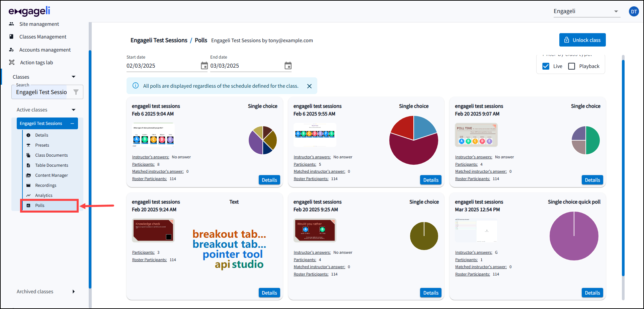Open the Engageli organization dropdown
This screenshot has width=644, height=309.
586,11
